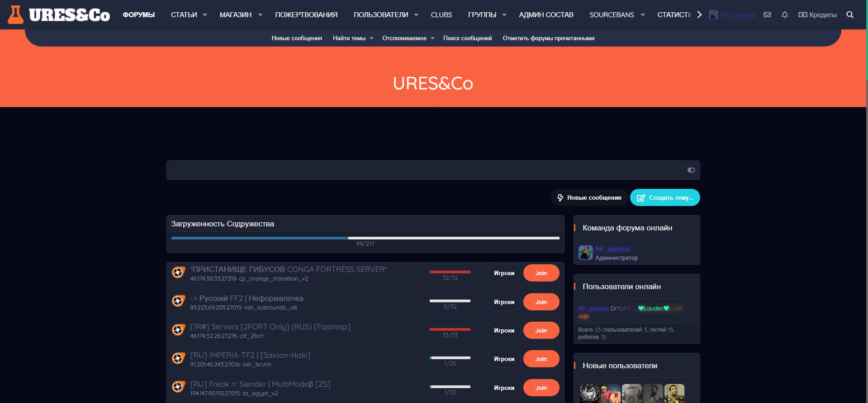Open the private messages envelope icon
Viewport: 868px width, 403px height.
click(x=767, y=15)
